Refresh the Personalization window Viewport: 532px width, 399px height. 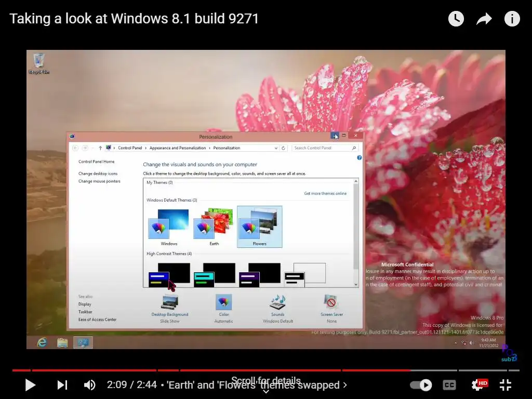click(283, 148)
